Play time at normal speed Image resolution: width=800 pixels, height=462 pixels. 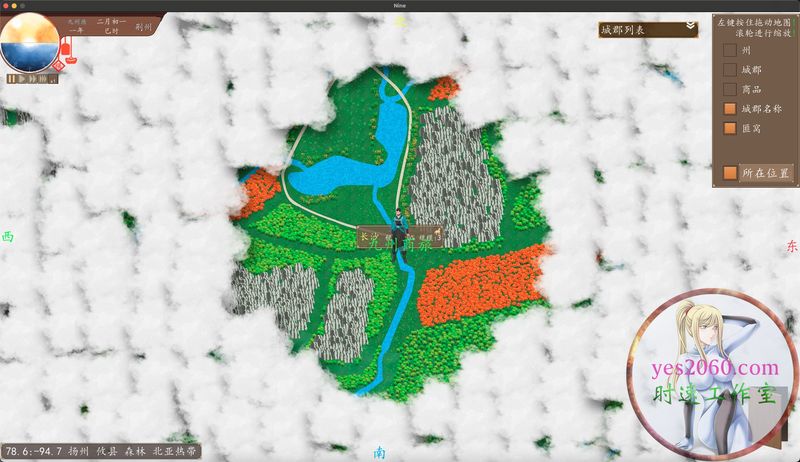22,79
